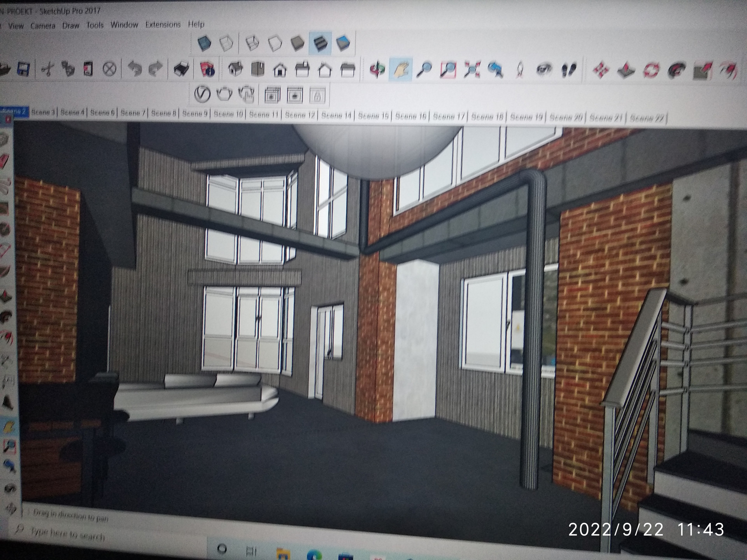Click the V-Ray render teapot icon
The image size is (747, 560).
pyautogui.click(x=224, y=94)
